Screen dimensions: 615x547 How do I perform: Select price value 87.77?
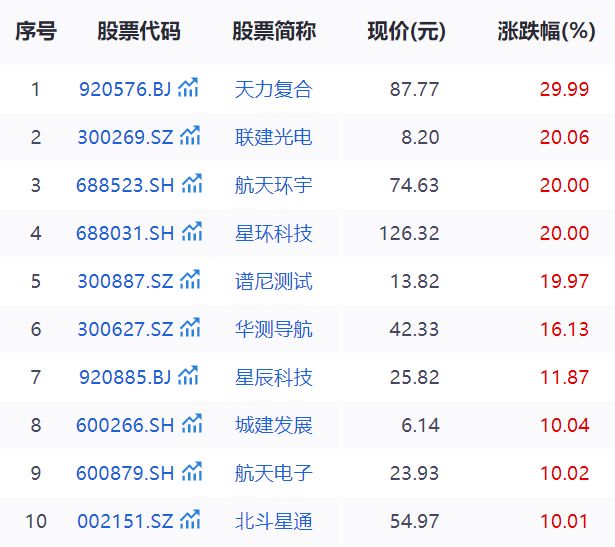414,89
